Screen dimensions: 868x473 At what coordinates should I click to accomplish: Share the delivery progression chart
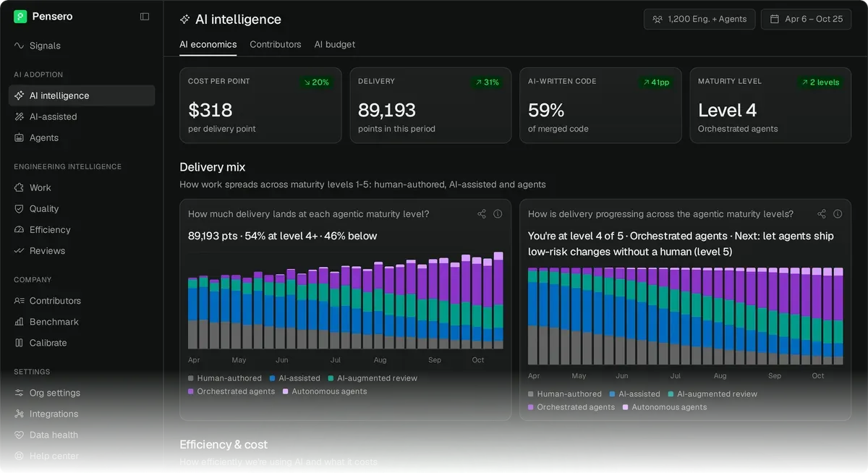tap(822, 214)
